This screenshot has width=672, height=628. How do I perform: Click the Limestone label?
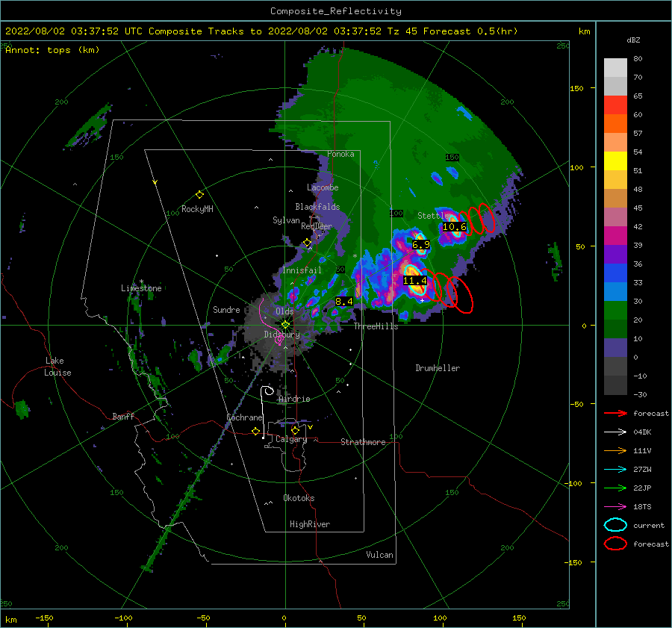coord(141,288)
